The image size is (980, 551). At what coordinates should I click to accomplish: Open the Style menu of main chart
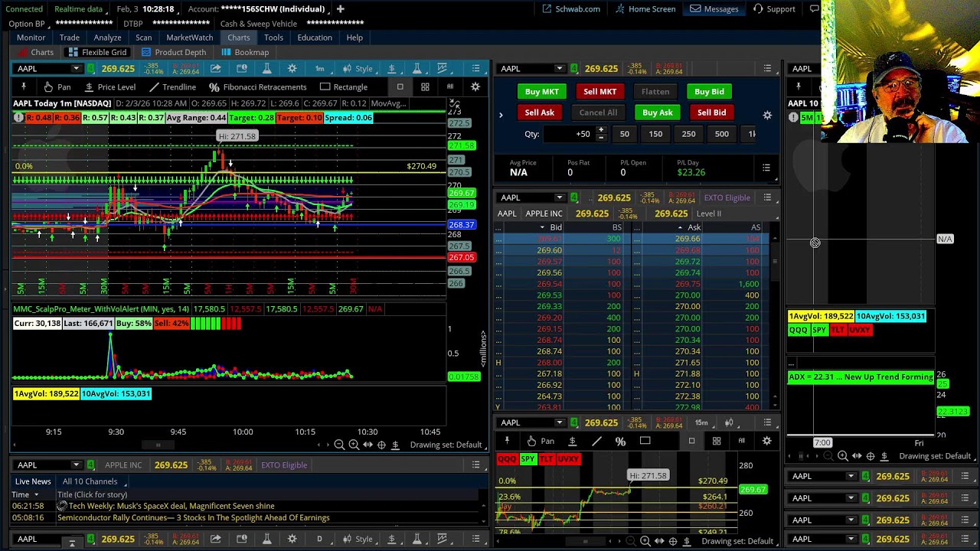click(x=357, y=69)
